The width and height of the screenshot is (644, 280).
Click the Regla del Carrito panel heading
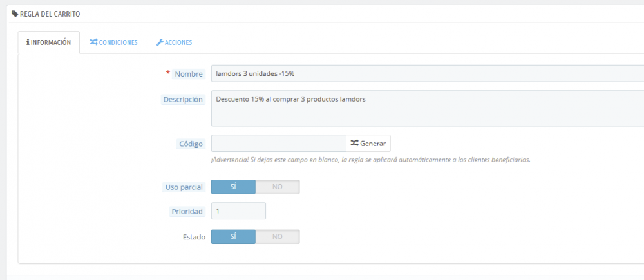(50, 14)
